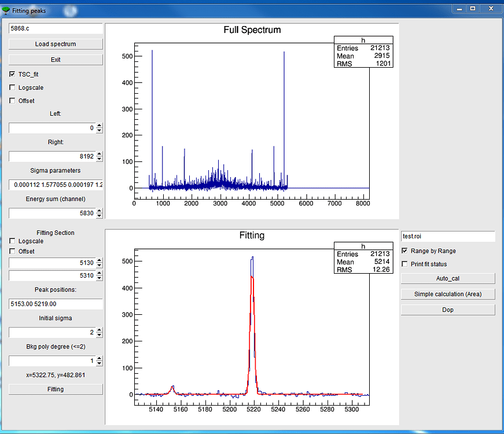Minimize the Fitting peaks window
This screenshot has height=434, width=504.
click(x=459, y=9)
